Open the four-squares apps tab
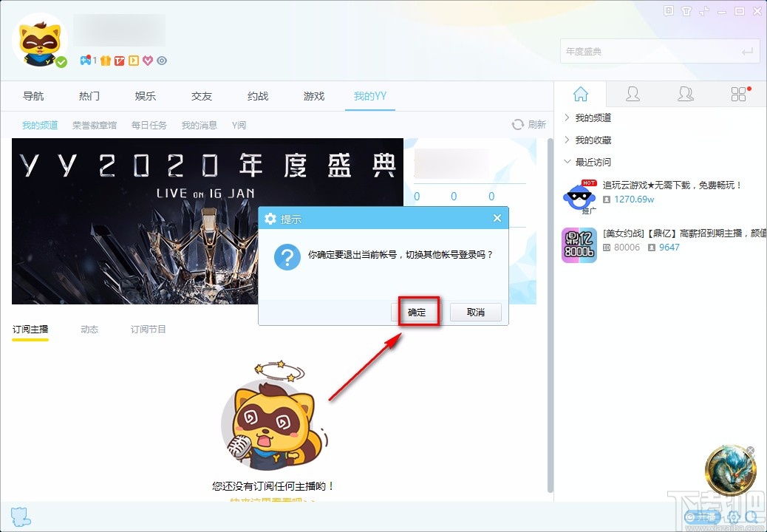Image resolution: width=767 pixels, height=532 pixels. [x=739, y=94]
